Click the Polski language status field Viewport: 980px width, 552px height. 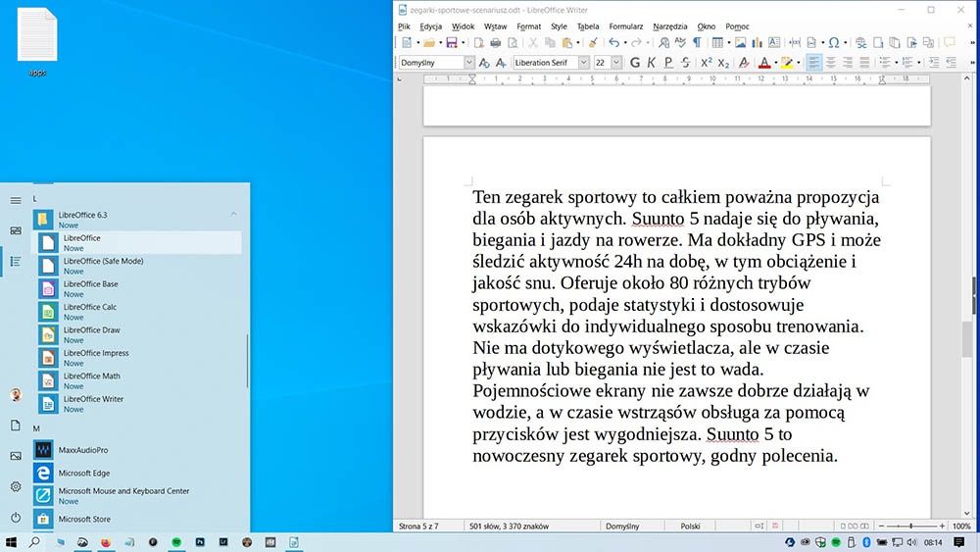click(x=690, y=527)
